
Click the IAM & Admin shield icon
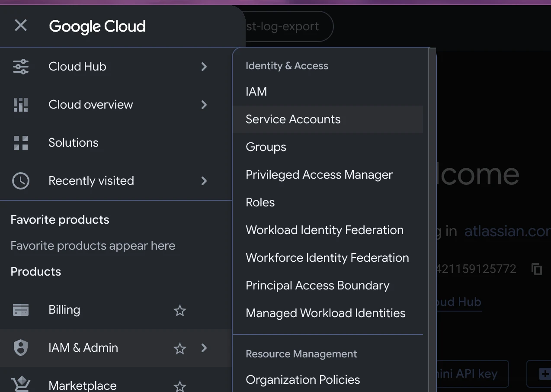point(21,348)
